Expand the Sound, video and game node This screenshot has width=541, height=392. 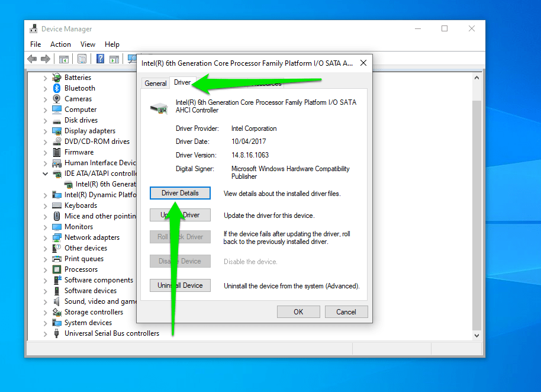(x=45, y=302)
